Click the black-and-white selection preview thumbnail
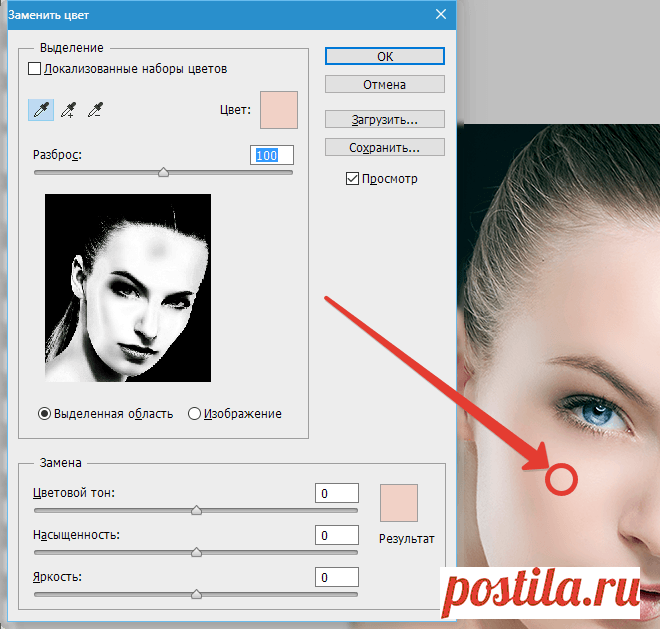The height and width of the screenshot is (629, 660). (128, 287)
